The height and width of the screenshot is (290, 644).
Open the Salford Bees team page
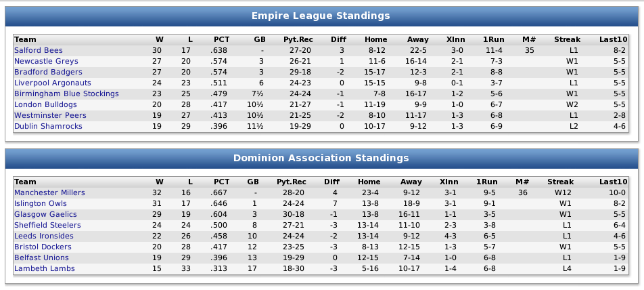[38, 50]
